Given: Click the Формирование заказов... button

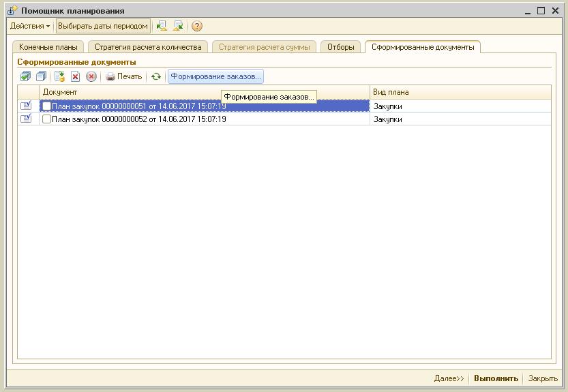Looking at the screenshot, I should pos(215,76).
